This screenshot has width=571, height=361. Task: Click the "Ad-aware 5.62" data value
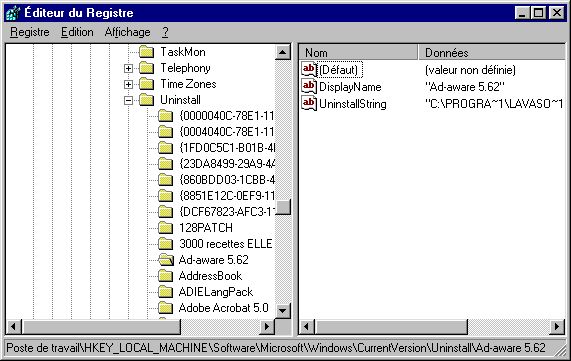(x=465, y=87)
